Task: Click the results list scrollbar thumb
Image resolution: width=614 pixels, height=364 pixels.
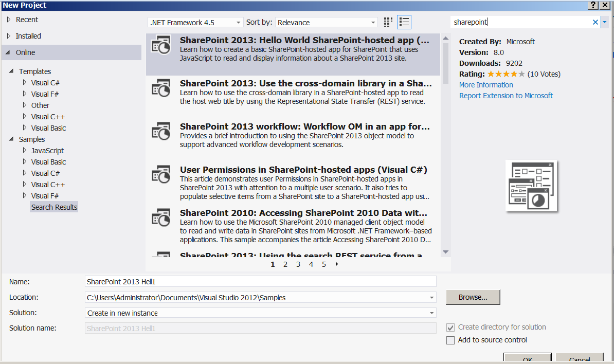Action: (x=446, y=63)
